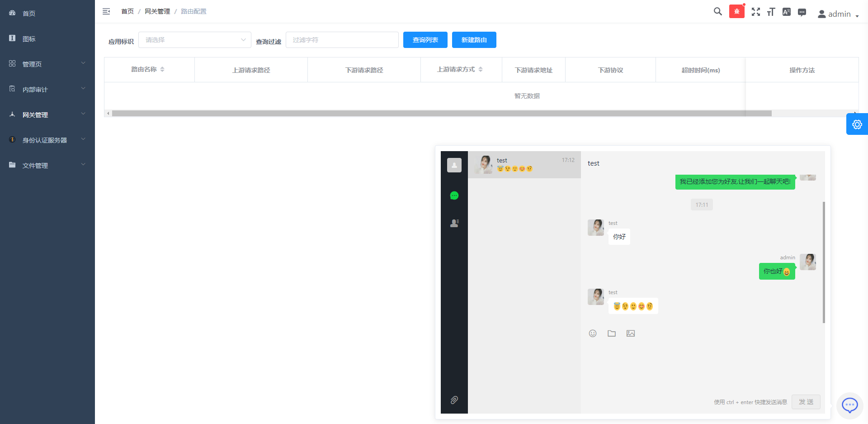This screenshot has width=868, height=424.
Task: Open the red bug error log icon
Action: pos(736,12)
